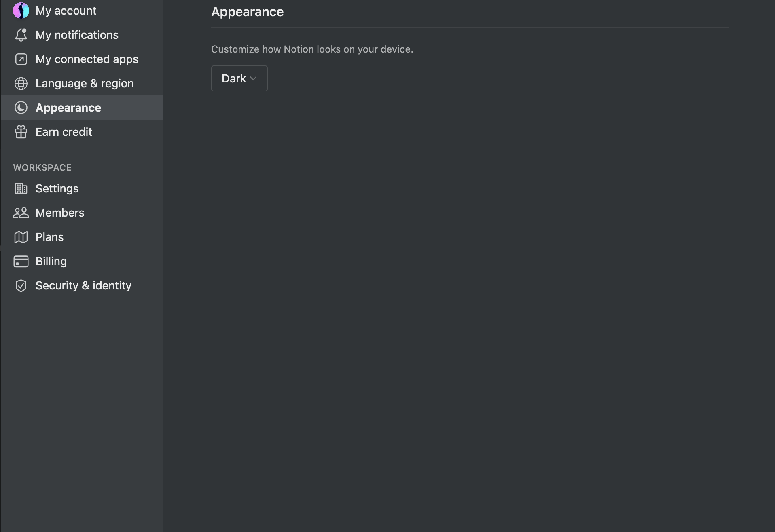Open the Security & identity page
775x532 pixels.
tap(82, 285)
